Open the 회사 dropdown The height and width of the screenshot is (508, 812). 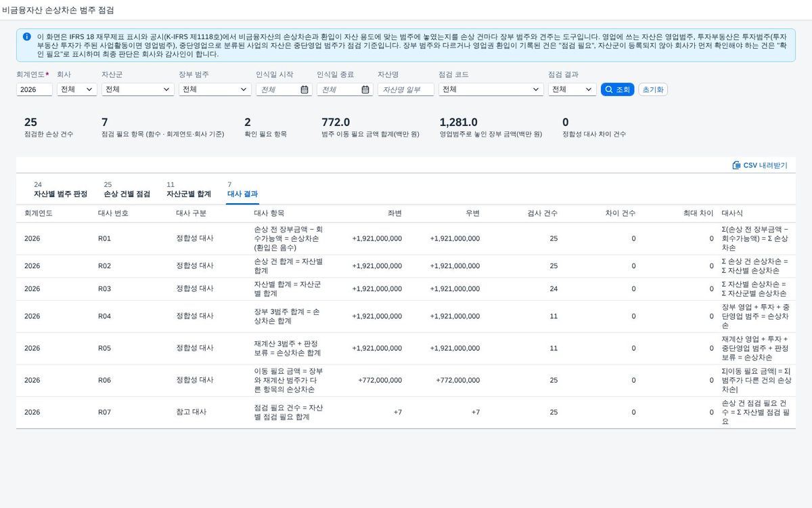point(77,89)
